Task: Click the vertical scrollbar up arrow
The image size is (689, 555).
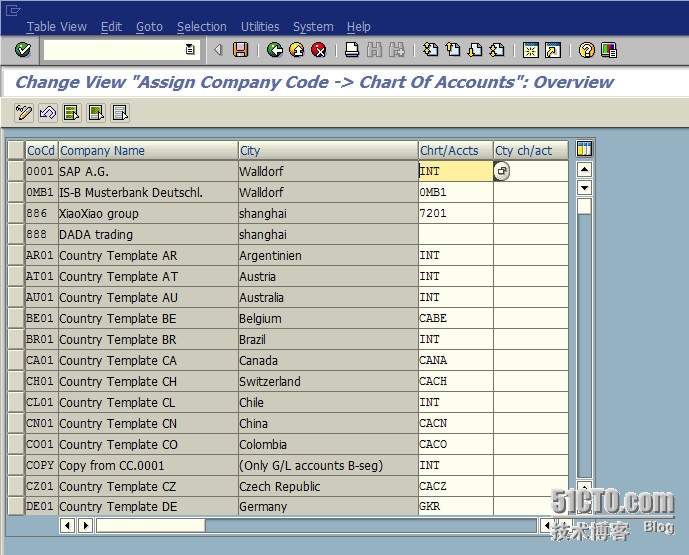Action: [584, 170]
